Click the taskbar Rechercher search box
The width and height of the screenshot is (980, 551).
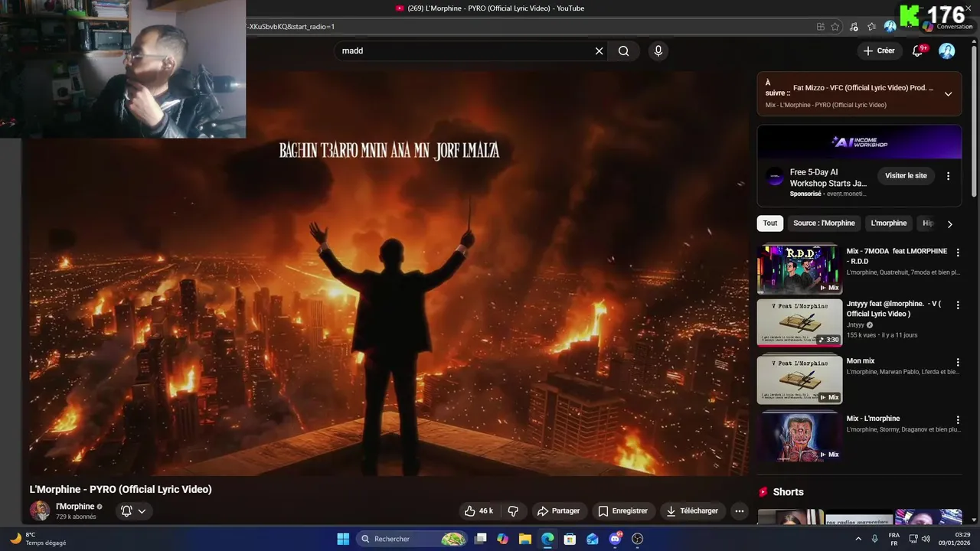[x=412, y=539]
